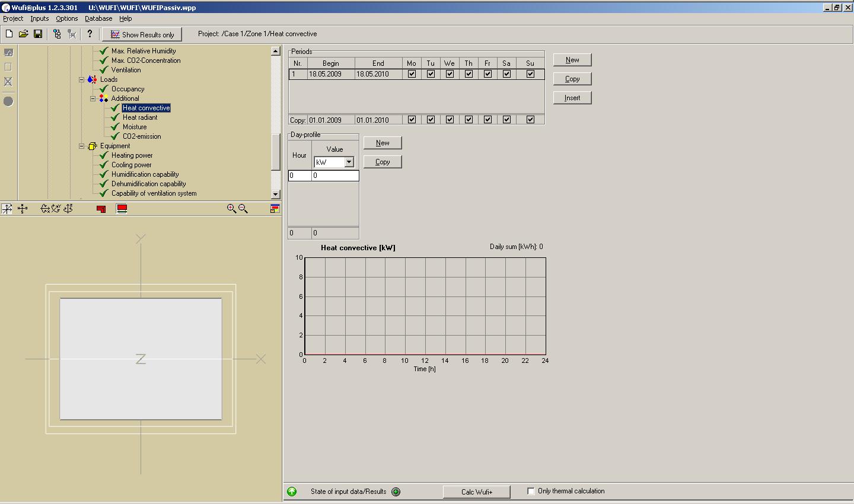Open the kW unit dropdown
The height and width of the screenshot is (504, 854).
(x=349, y=162)
